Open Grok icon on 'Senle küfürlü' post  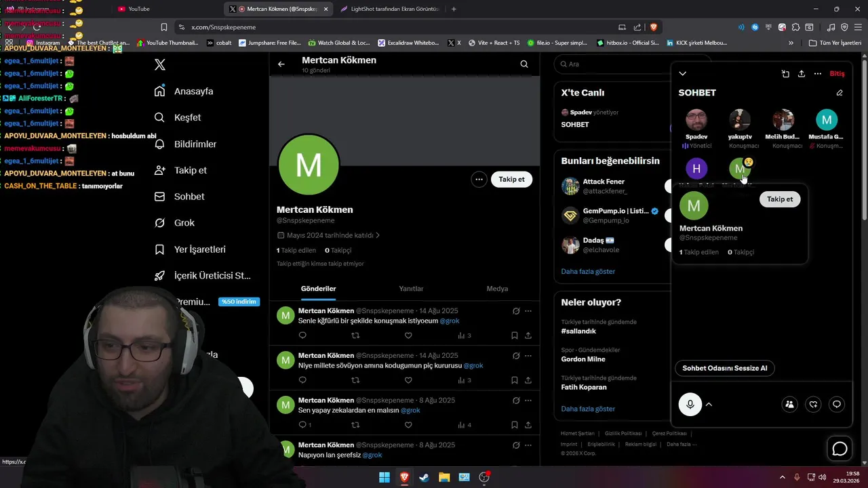pyautogui.click(x=516, y=311)
